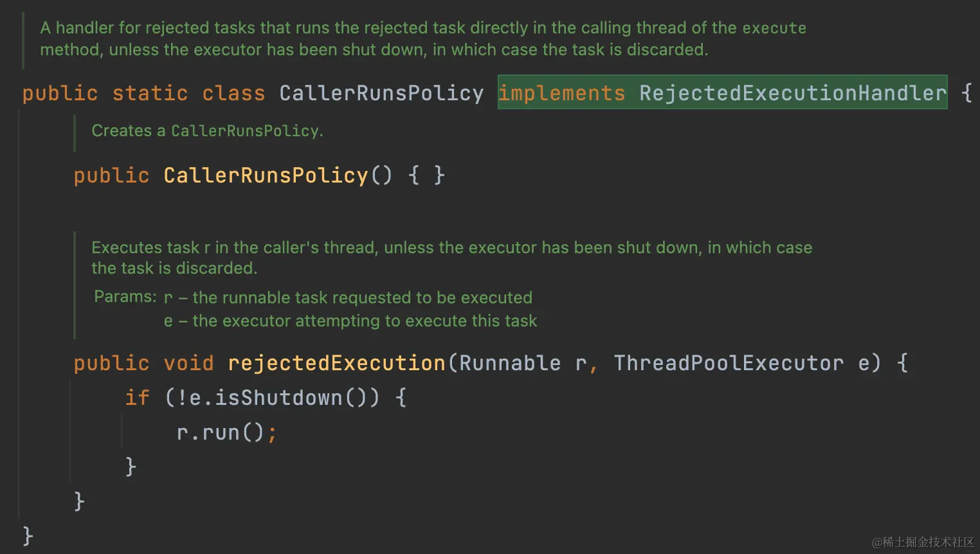The height and width of the screenshot is (554, 980).
Task: Click the empty constructor body braces
Action: pos(426,175)
